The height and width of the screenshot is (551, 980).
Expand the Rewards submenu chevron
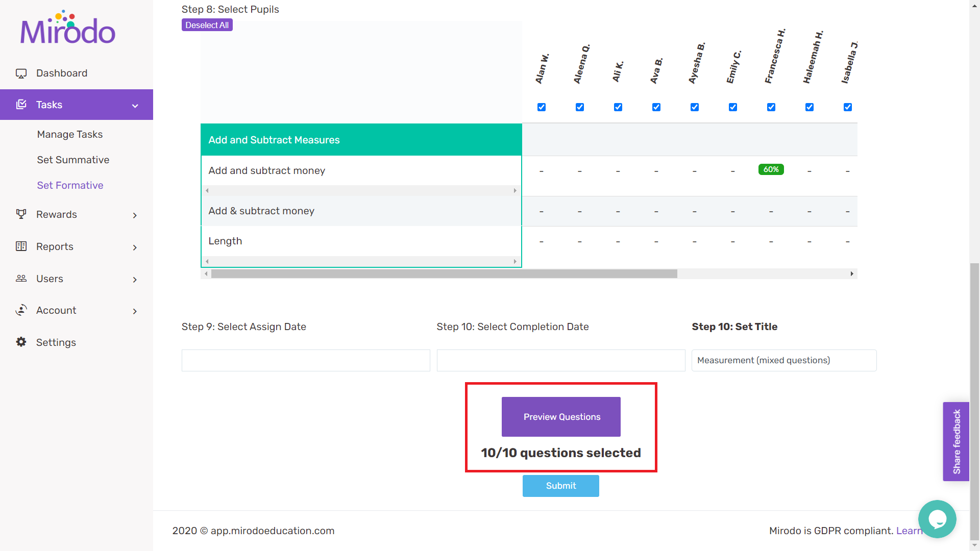135,215
